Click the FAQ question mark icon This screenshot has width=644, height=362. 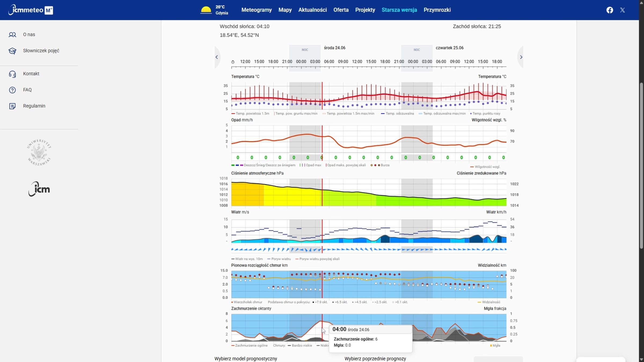coord(12,90)
